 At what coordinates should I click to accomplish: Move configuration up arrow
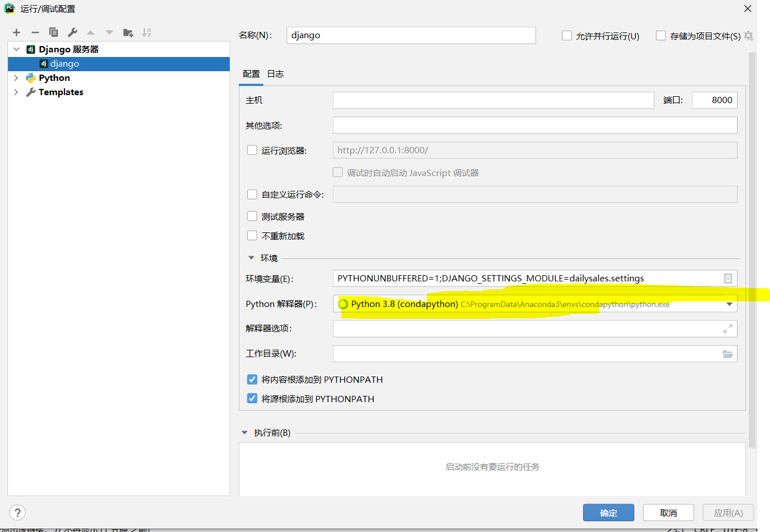[91, 32]
